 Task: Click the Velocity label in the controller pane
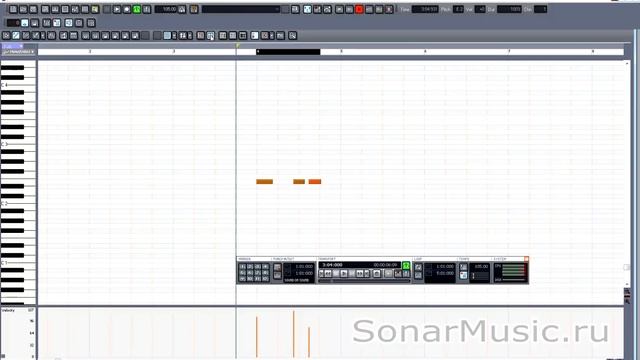[8, 311]
